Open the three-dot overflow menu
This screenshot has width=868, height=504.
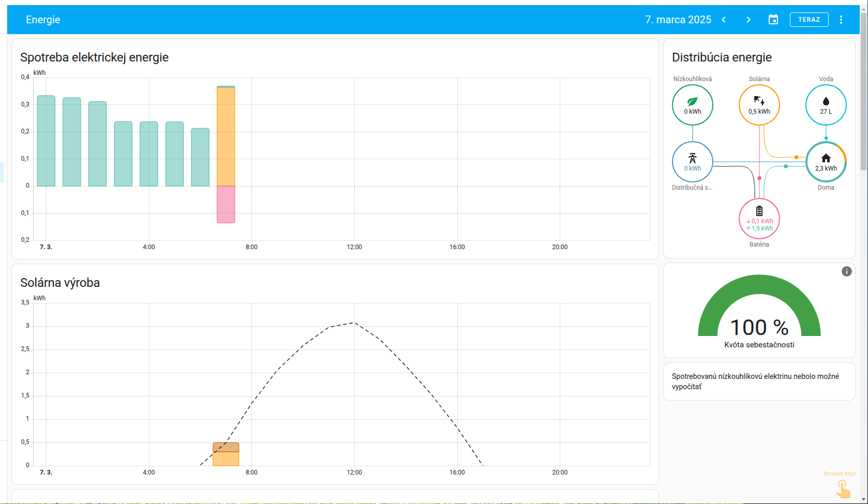841,20
